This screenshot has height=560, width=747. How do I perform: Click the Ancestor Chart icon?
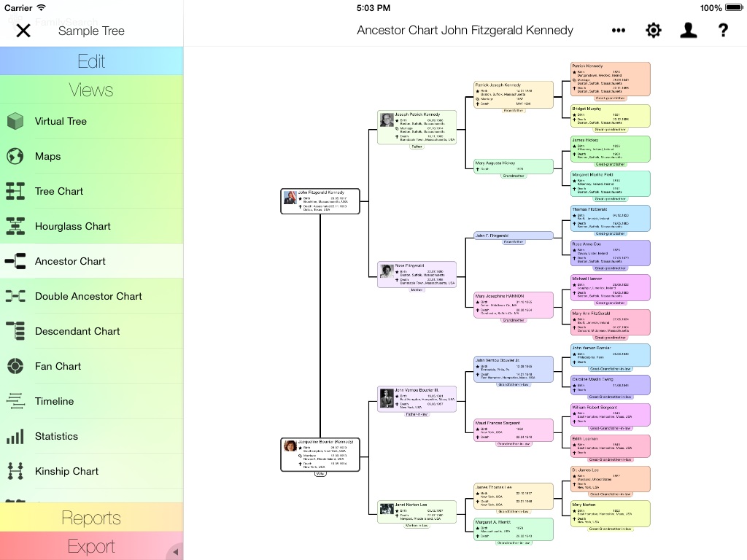[15, 261]
